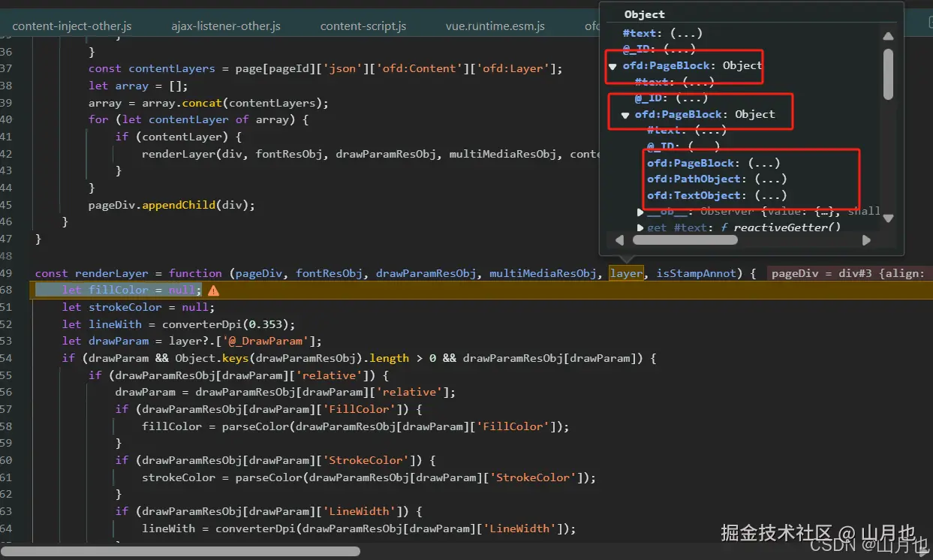Click the let strokeColor = null statement
This screenshot has height=560, width=933.
click(138, 307)
